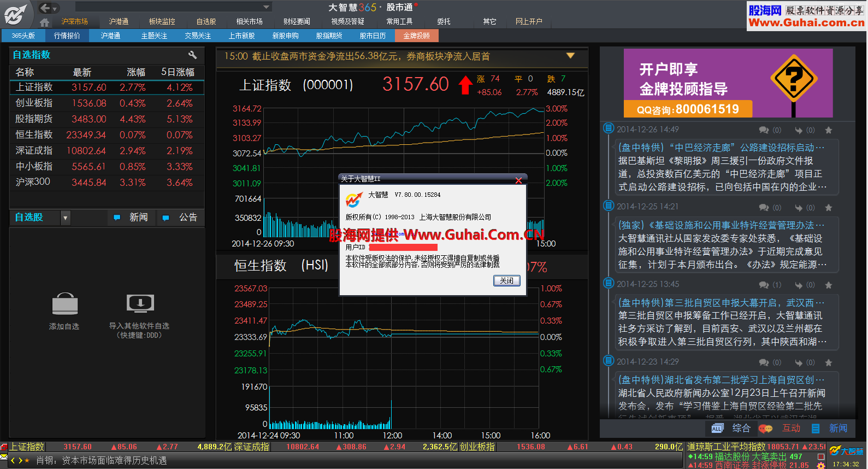This screenshot has height=469, width=868.
Task: Select the 沪深300 row in index list
Action: (107, 182)
